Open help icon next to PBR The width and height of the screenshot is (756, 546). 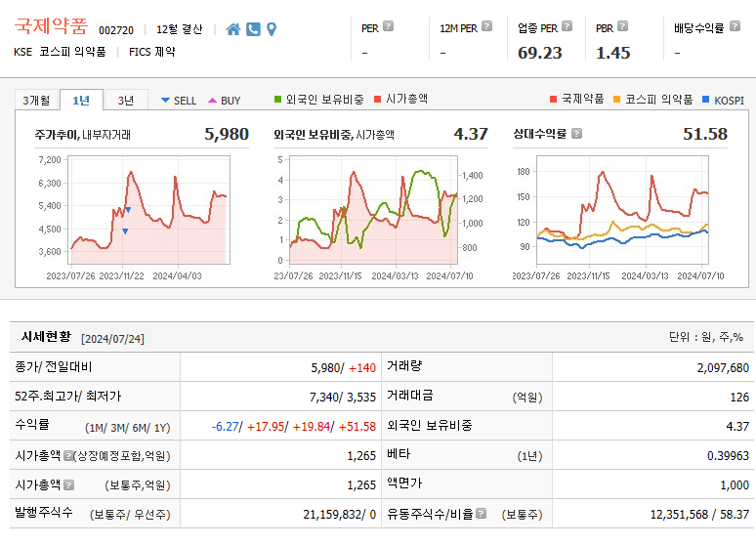(623, 26)
